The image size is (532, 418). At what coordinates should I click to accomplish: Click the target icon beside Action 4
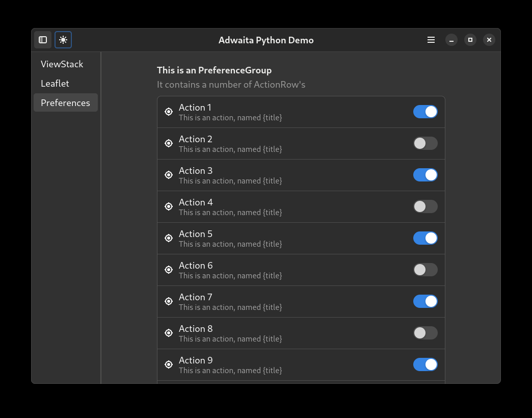[x=169, y=206]
